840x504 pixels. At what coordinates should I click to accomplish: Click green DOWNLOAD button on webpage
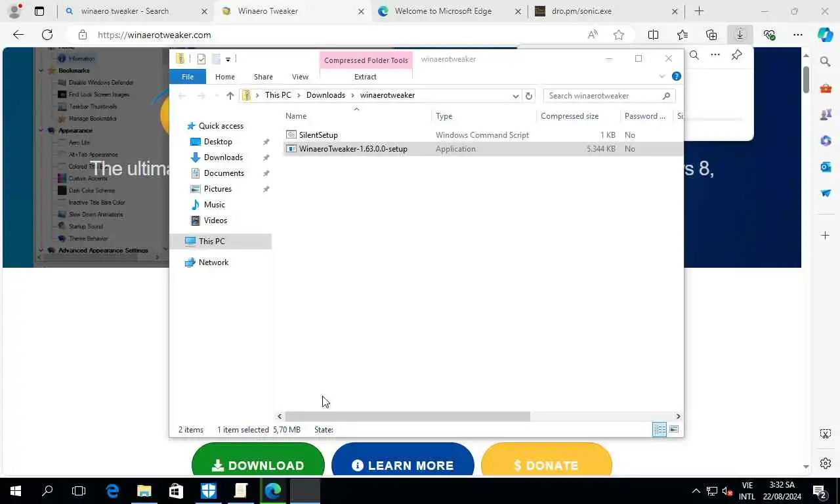pos(258,460)
